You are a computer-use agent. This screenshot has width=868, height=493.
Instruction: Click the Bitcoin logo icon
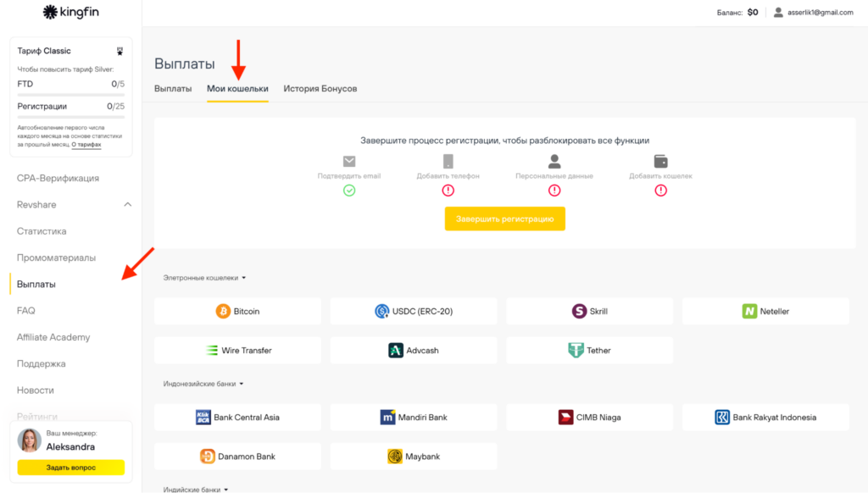pos(223,311)
